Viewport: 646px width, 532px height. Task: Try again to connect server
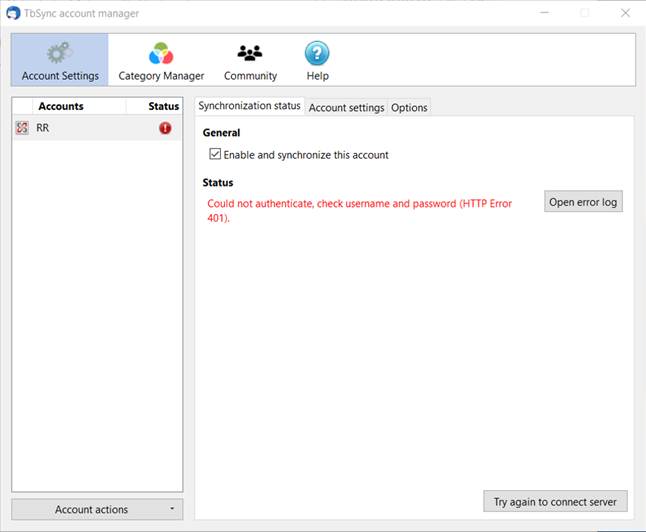(x=555, y=502)
